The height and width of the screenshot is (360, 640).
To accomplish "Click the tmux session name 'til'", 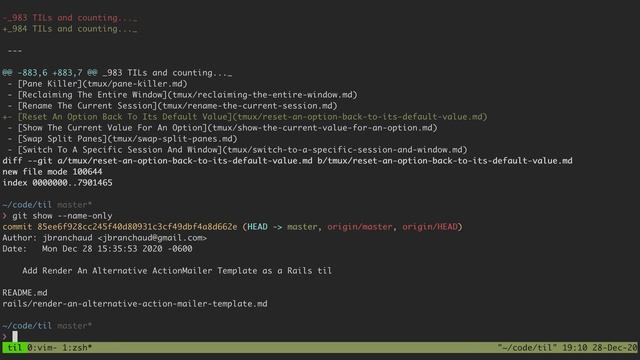I will 15,348.
